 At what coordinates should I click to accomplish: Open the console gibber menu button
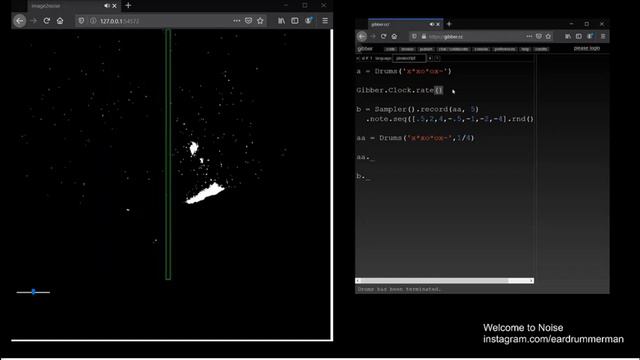point(481,49)
